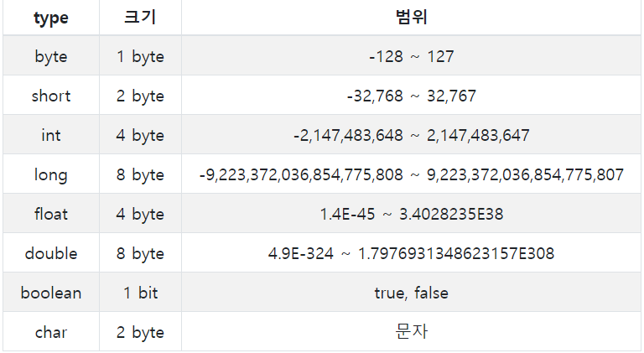
Task: Click the 'double' type cell
Action: point(51,253)
